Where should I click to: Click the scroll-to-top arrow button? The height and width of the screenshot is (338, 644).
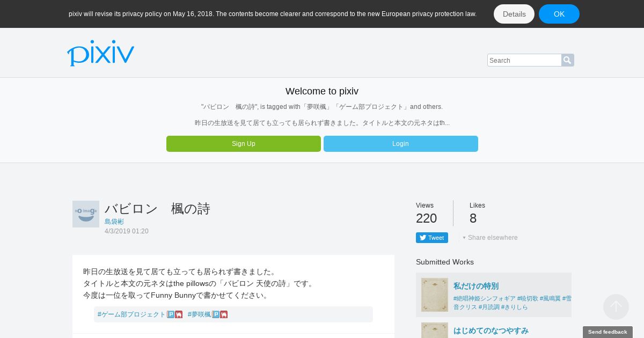[616, 307]
